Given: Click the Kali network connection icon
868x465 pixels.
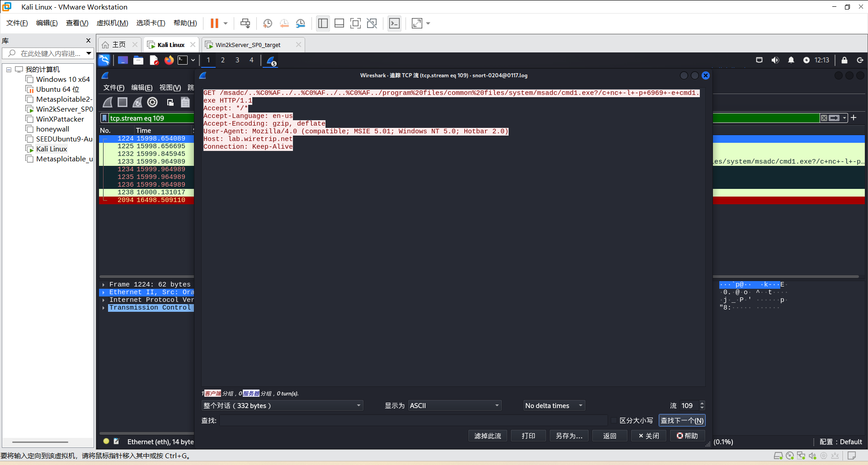Looking at the screenshot, I should [759, 60].
